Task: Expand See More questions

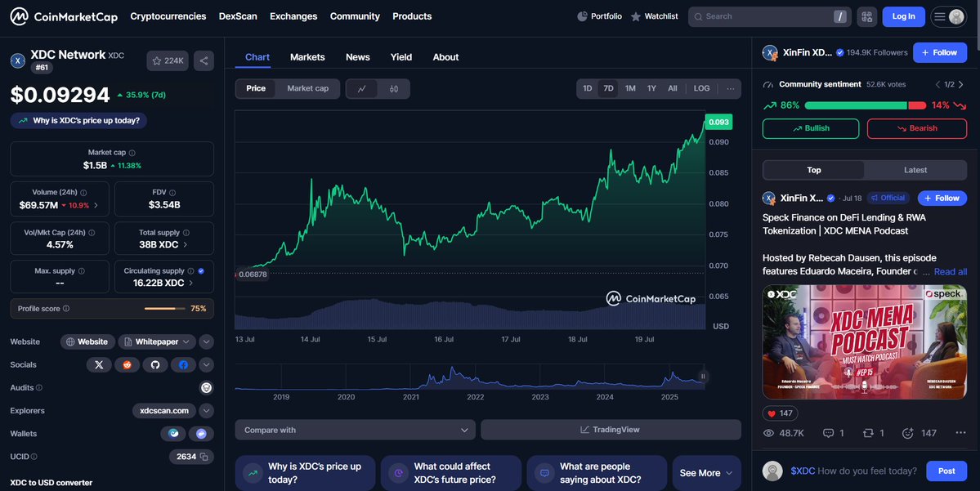Action: [x=706, y=474]
